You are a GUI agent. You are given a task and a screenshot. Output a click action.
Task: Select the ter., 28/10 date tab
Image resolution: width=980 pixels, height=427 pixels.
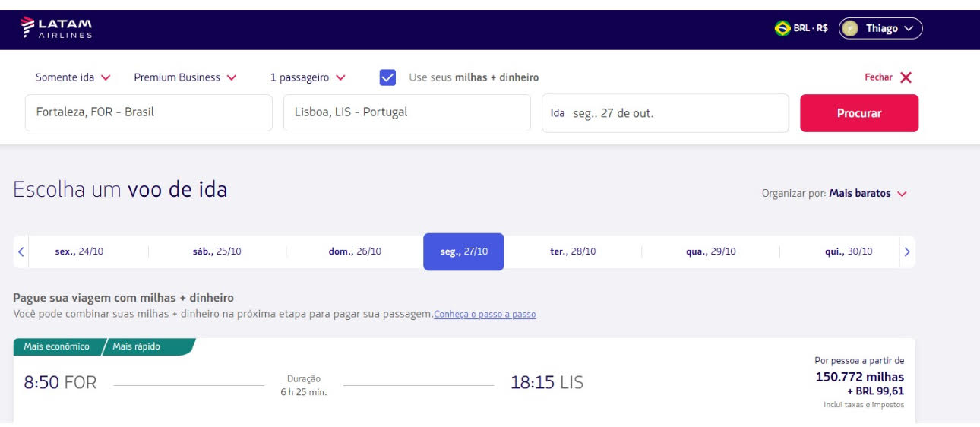(573, 251)
